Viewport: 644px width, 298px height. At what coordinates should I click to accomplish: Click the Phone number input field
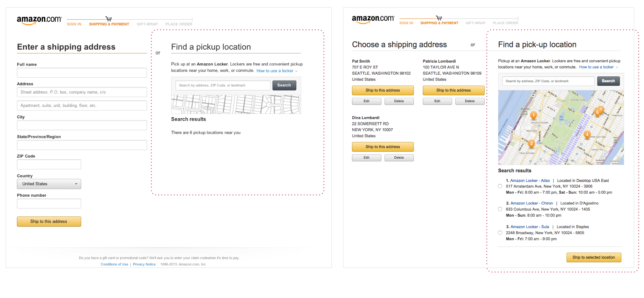point(49,204)
